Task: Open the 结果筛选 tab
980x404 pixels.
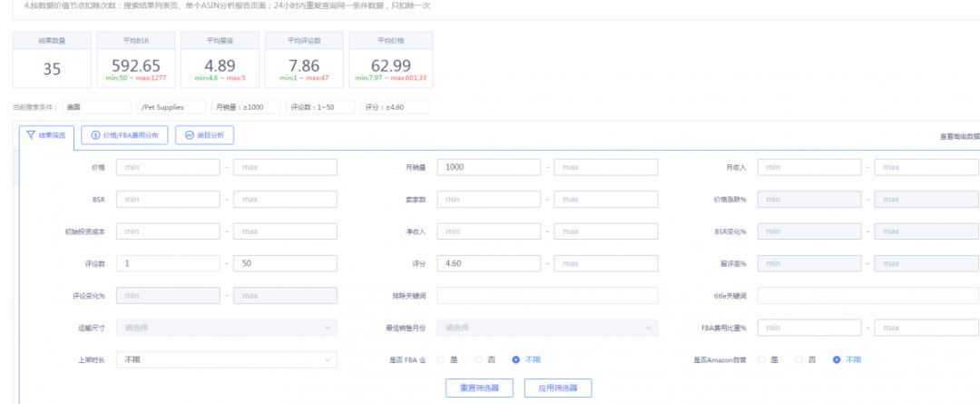Action: point(47,135)
